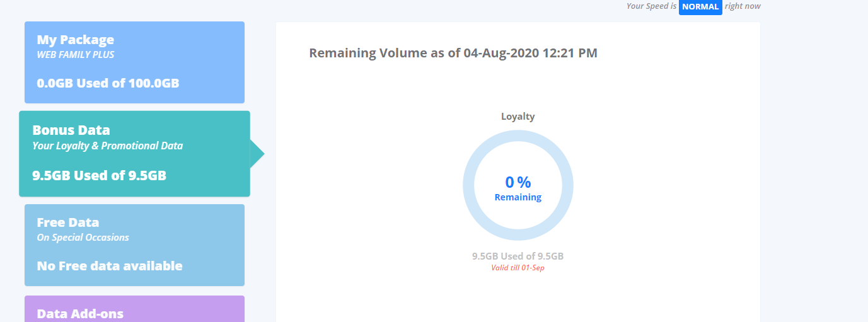Click the Loyalty remaining donut chart

coord(518,185)
